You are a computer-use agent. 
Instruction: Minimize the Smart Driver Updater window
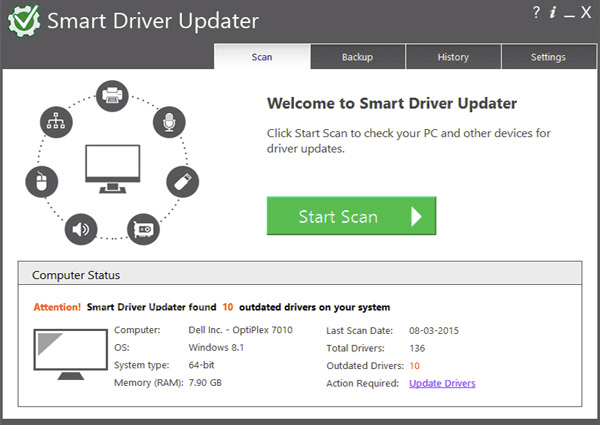(x=569, y=17)
